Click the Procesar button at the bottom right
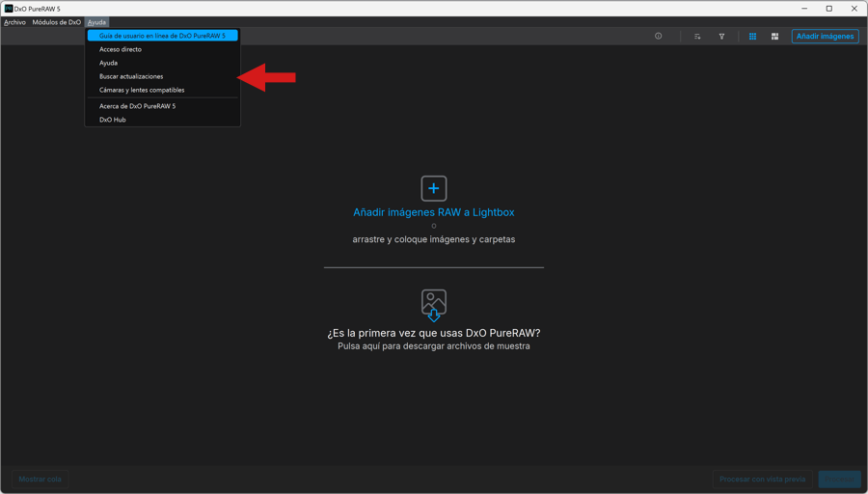The image size is (868, 494). [x=839, y=480]
